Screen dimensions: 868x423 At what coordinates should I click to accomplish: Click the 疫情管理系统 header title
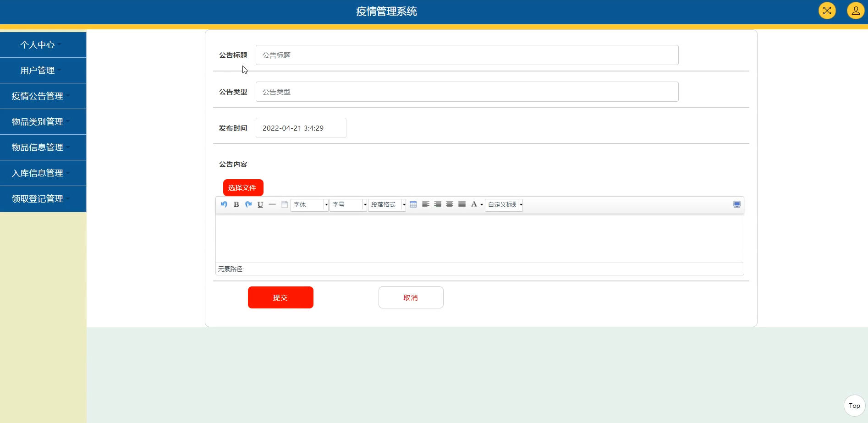386,11
